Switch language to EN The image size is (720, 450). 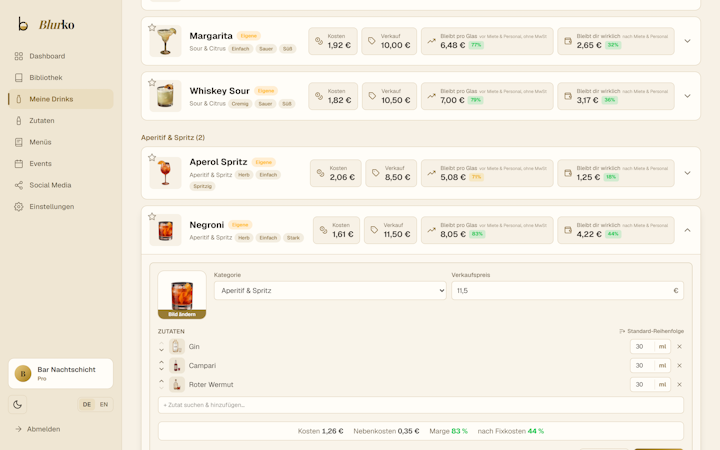(x=104, y=405)
